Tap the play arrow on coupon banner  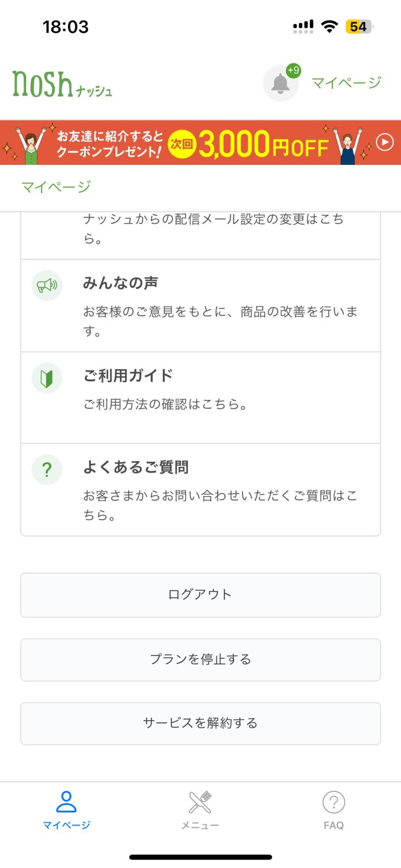384,142
